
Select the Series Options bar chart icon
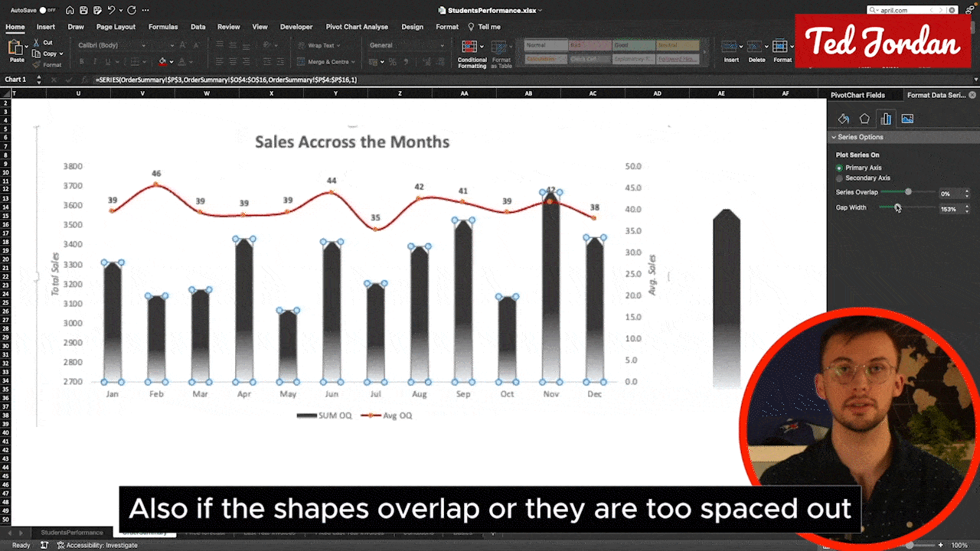coord(886,119)
